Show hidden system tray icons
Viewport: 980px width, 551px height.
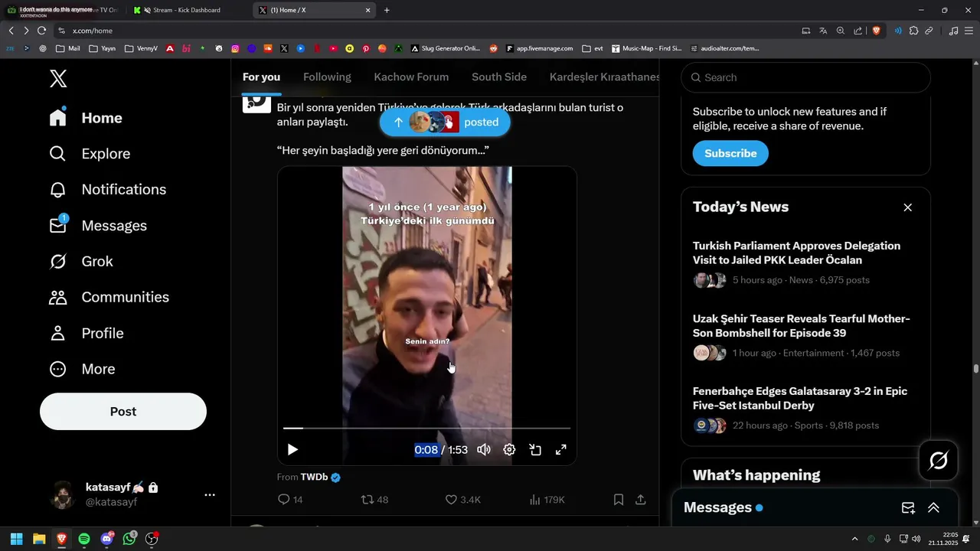click(x=855, y=539)
